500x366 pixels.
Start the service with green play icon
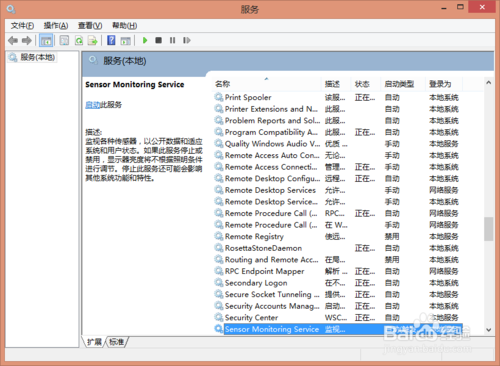tap(145, 40)
